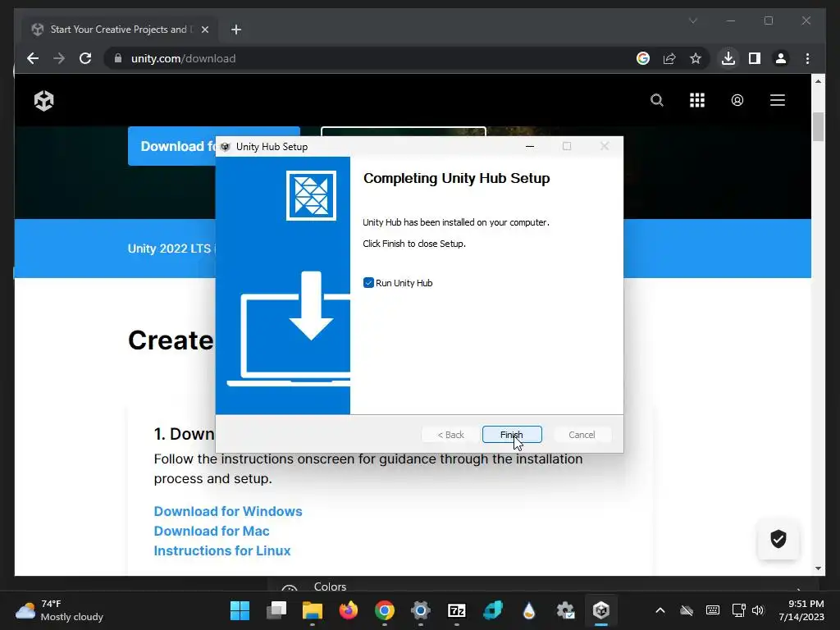Click the Unity logo on website header
The height and width of the screenshot is (630, 840).
pos(44,100)
